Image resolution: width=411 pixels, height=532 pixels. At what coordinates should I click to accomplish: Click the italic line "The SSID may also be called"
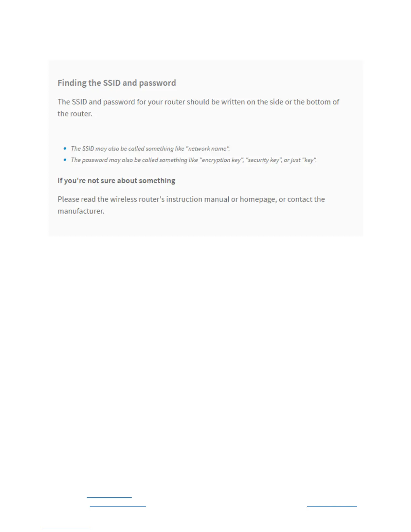[150, 149]
